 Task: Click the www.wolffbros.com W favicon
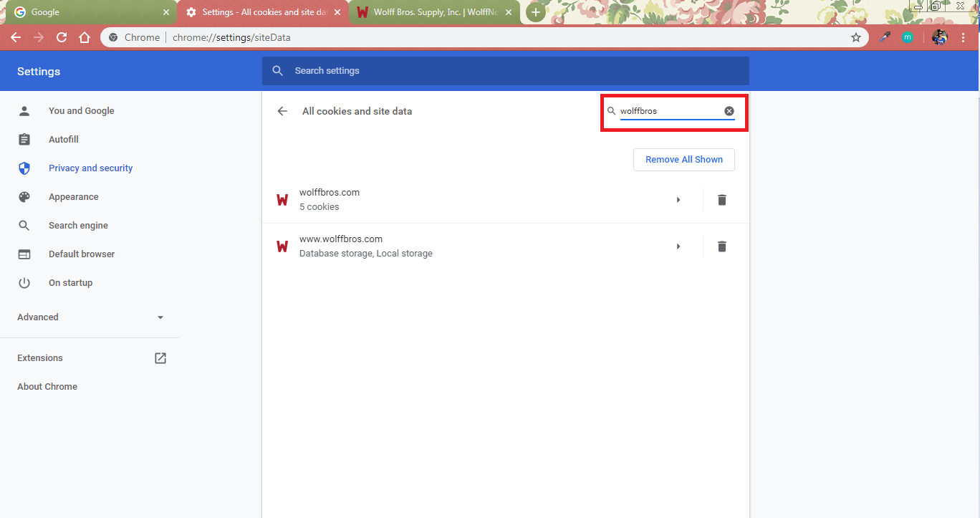[282, 246]
